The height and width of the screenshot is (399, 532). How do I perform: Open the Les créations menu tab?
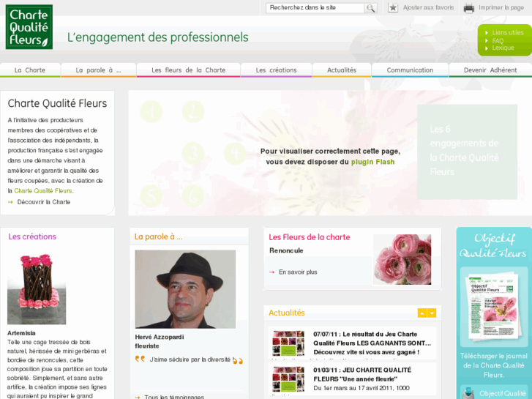point(276,70)
